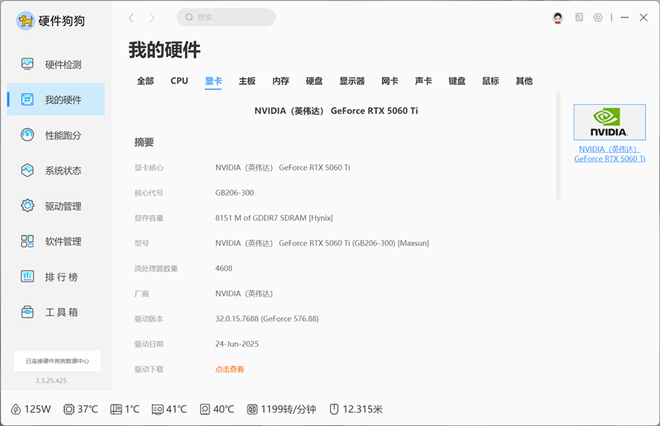The image size is (660, 426).
Task: Go to 驱动管理 driver management
Action: tap(62, 206)
